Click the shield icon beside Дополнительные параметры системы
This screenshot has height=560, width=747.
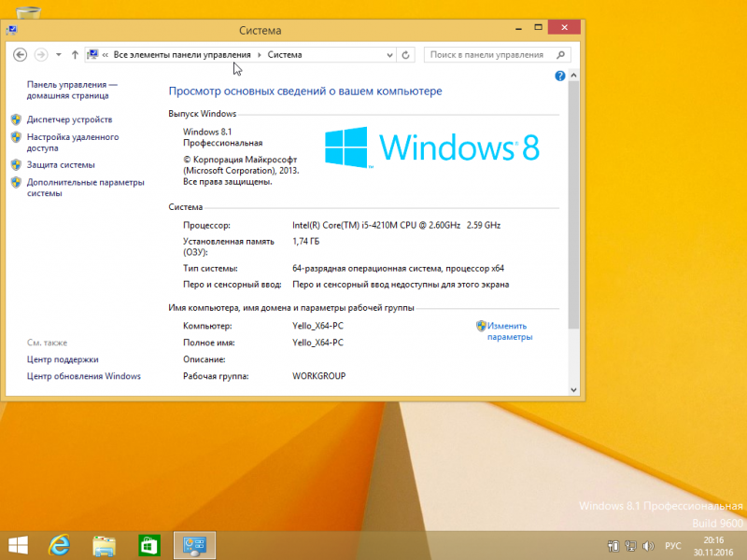[16, 182]
